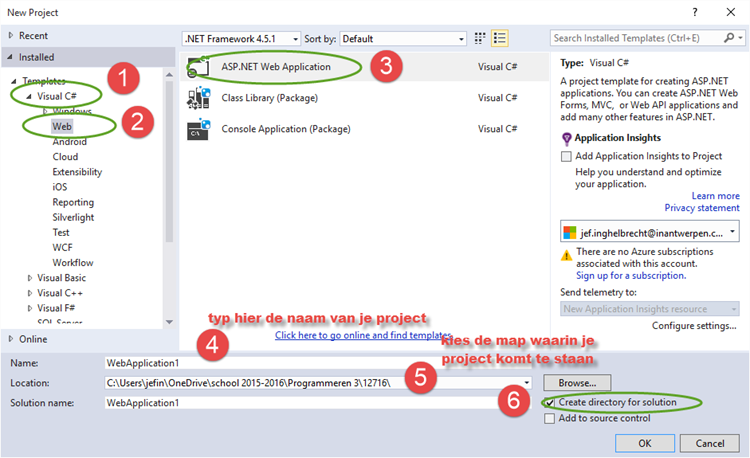Switch templates view to medium icons list

(500, 38)
